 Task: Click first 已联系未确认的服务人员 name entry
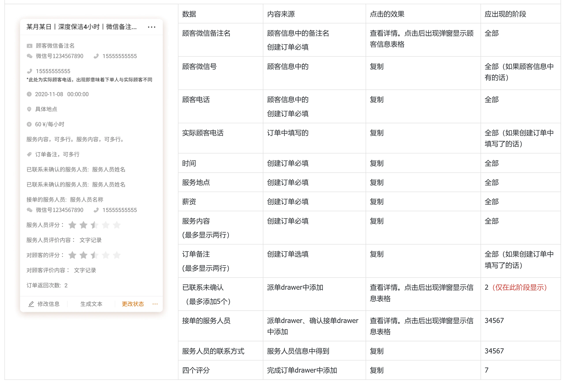[109, 170]
